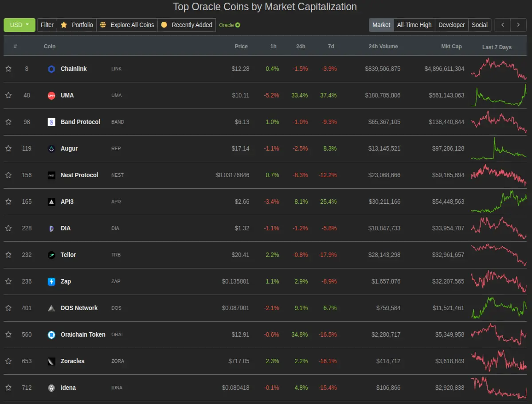Viewport: 532px width, 404px height.
Task: Star the Augur row
Action: 8,148
